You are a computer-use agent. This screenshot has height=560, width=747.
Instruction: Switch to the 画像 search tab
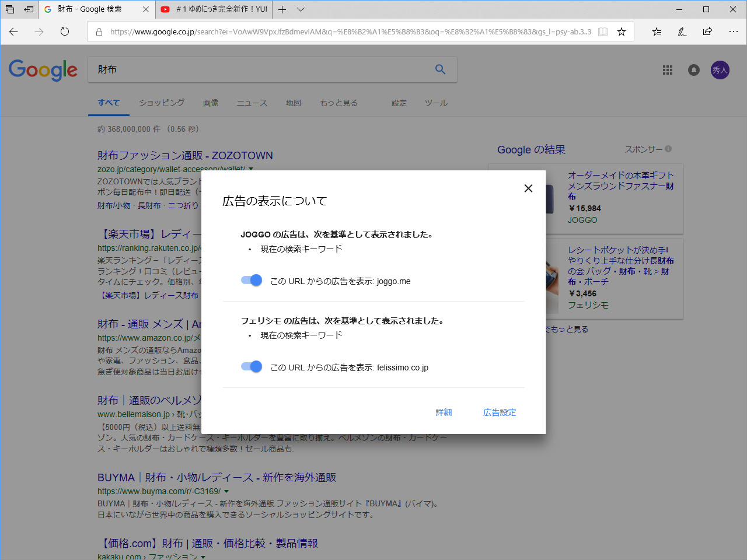[x=211, y=103]
